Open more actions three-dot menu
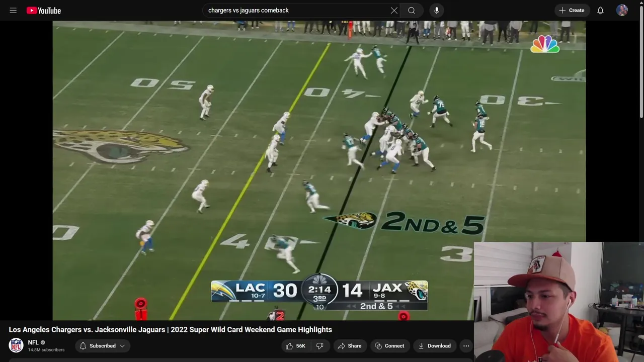This screenshot has height=362, width=644. point(466,346)
